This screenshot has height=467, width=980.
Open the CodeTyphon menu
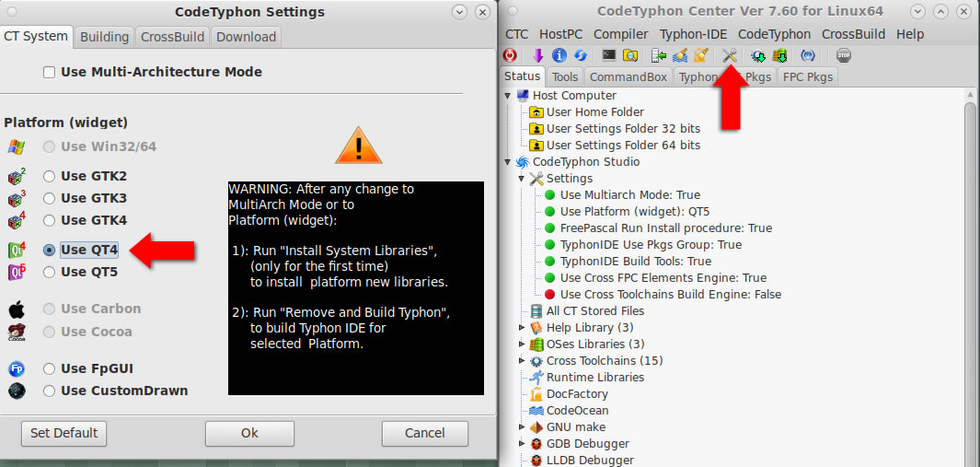pos(774,34)
